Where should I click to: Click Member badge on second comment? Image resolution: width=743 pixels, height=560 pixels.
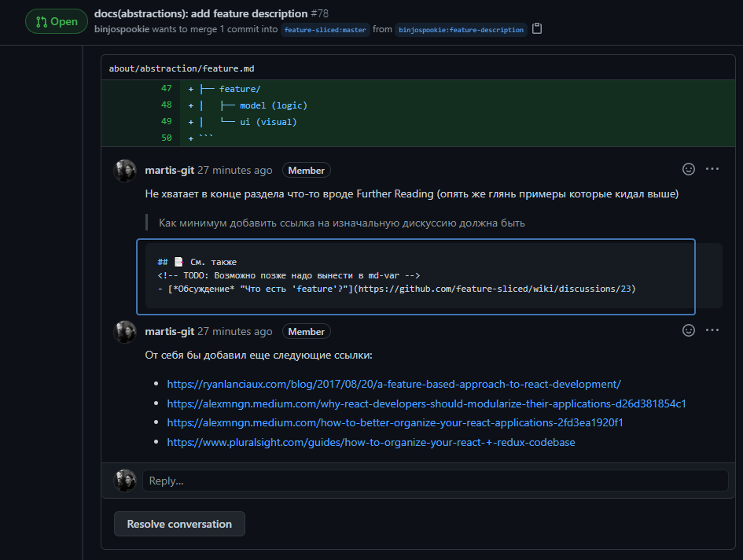tap(306, 331)
